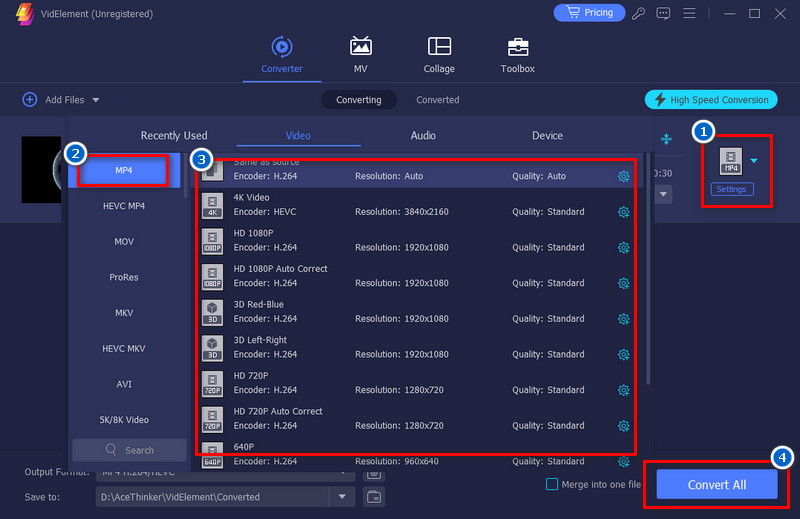Image resolution: width=800 pixels, height=519 pixels.
Task: Open settings gear for 4K Video
Action: click(x=623, y=212)
